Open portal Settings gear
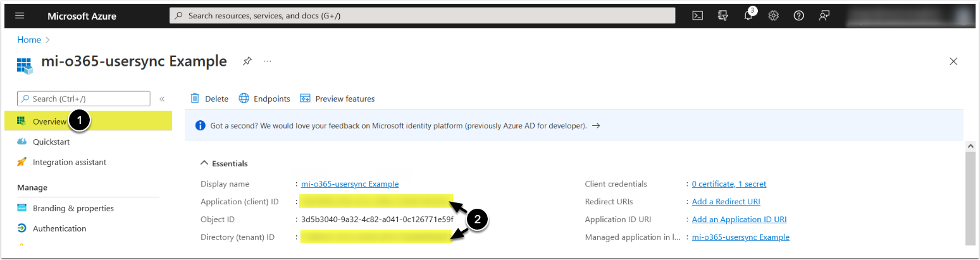 pos(773,16)
